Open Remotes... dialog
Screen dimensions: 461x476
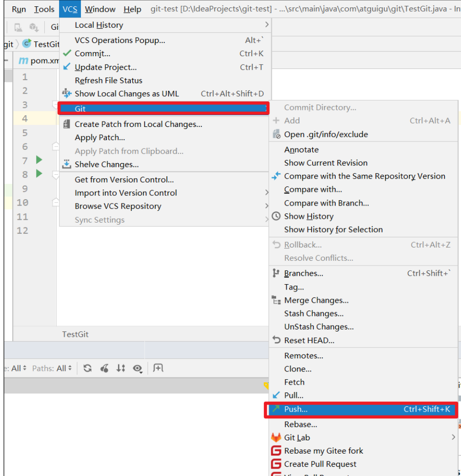point(363,355)
